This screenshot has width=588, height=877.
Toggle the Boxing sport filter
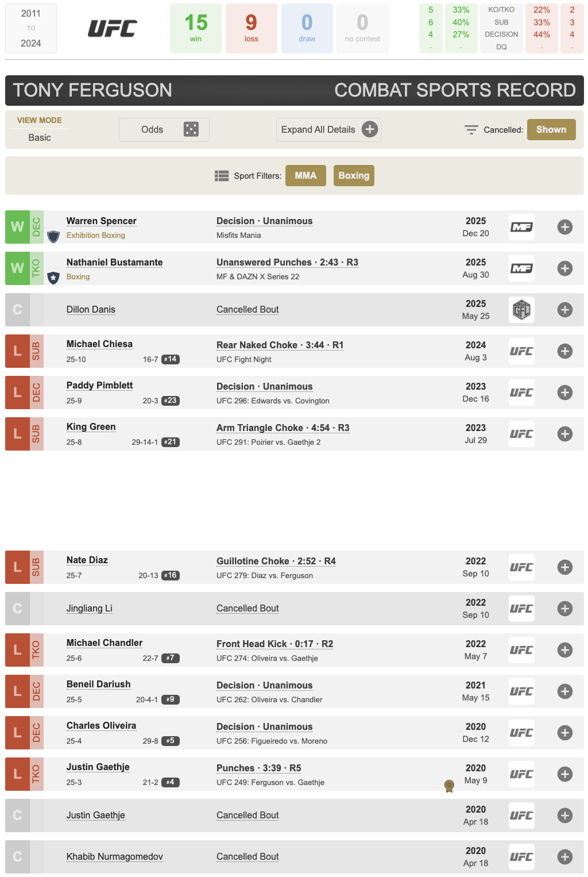pyautogui.click(x=354, y=175)
